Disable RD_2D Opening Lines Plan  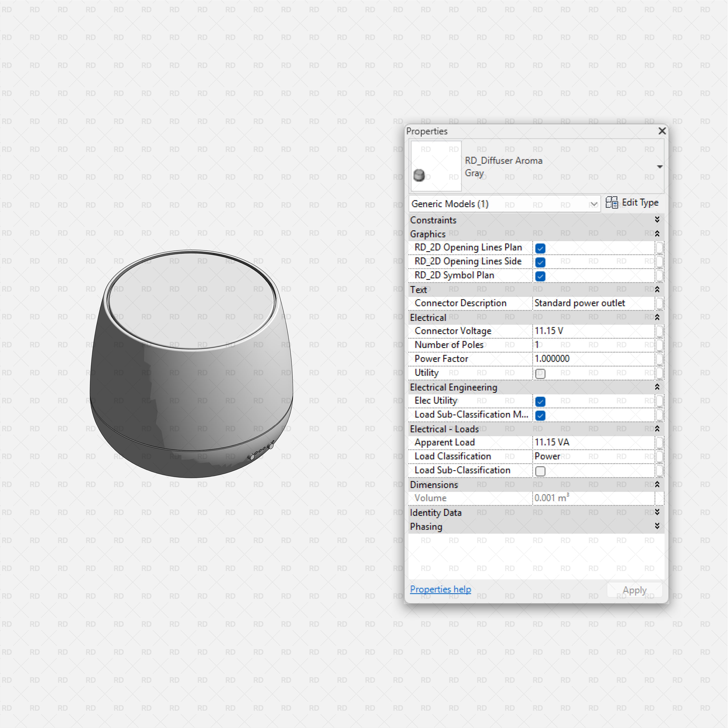540,248
